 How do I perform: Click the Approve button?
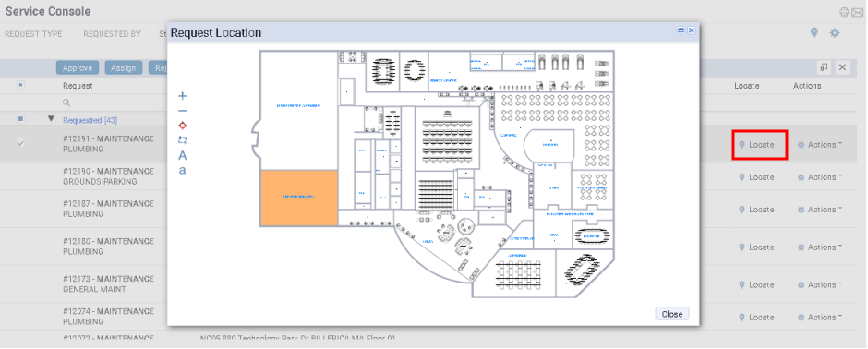click(x=78, y=68)
